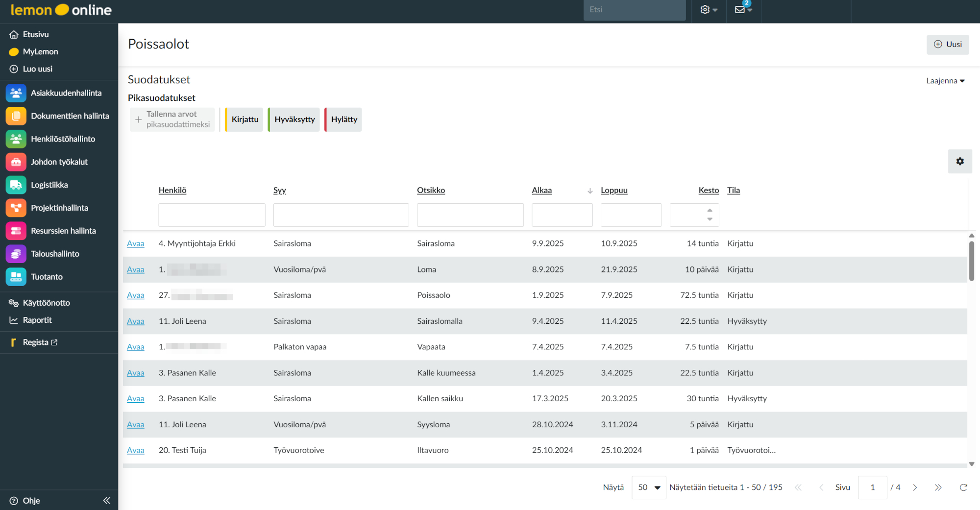Open the Taloushallinto coins icon

click(x=16, y=254)
